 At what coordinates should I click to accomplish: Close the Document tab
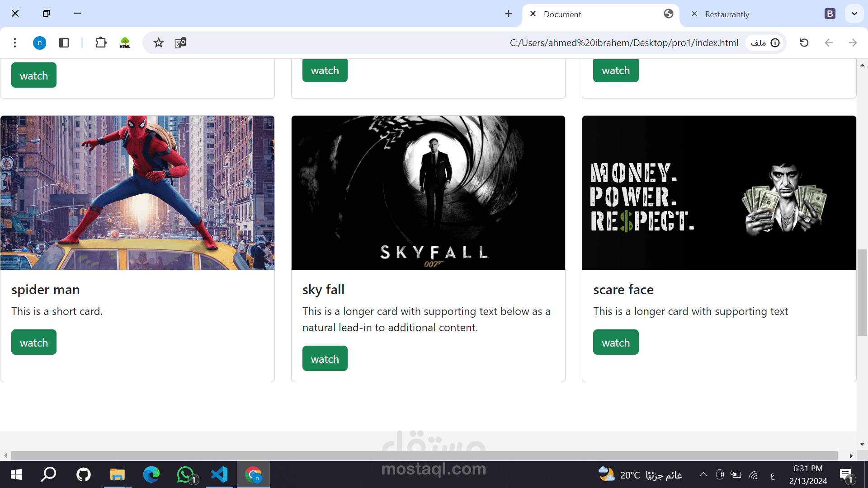(x=533, y=14)
